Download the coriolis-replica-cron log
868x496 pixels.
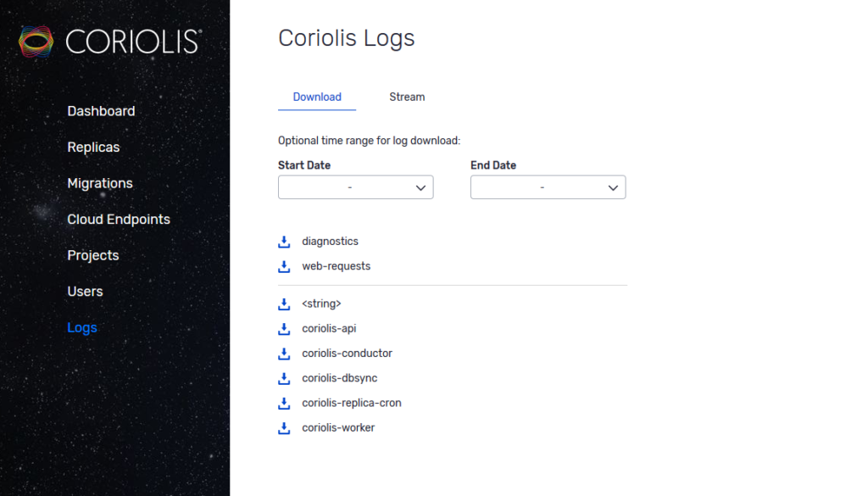coord(283,403)
